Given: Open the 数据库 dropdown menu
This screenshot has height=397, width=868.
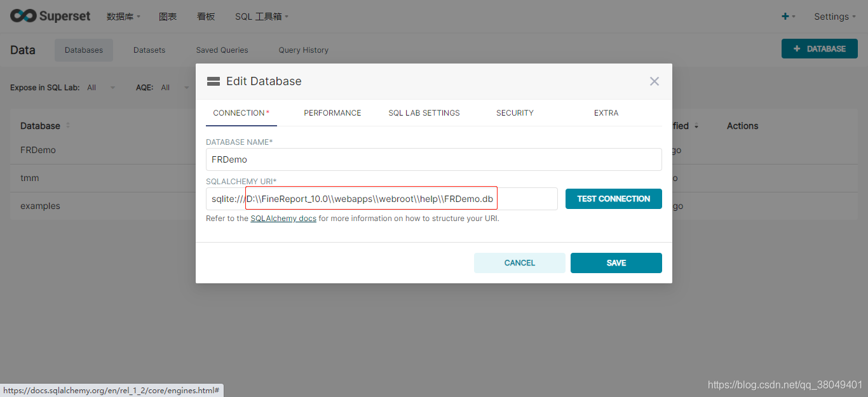Looking at the screenshot, I should pos(123,17).
